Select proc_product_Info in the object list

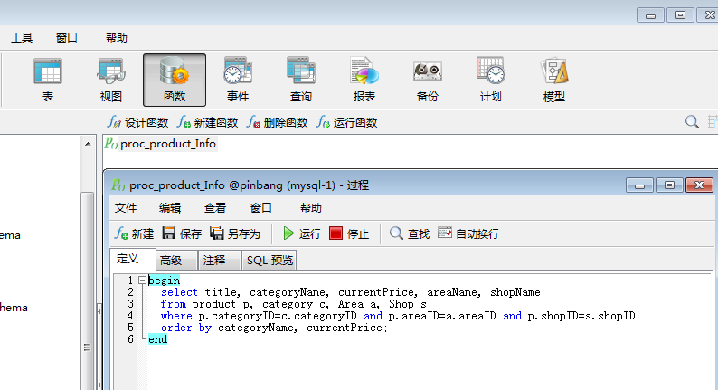[160, 144]
